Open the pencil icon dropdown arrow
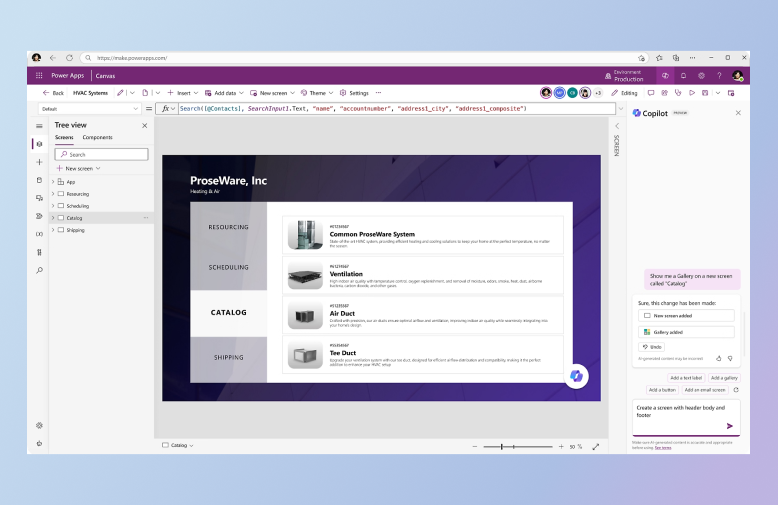This screenshot has height=505, width=778. pyautogui.click(x=132, y=93)
